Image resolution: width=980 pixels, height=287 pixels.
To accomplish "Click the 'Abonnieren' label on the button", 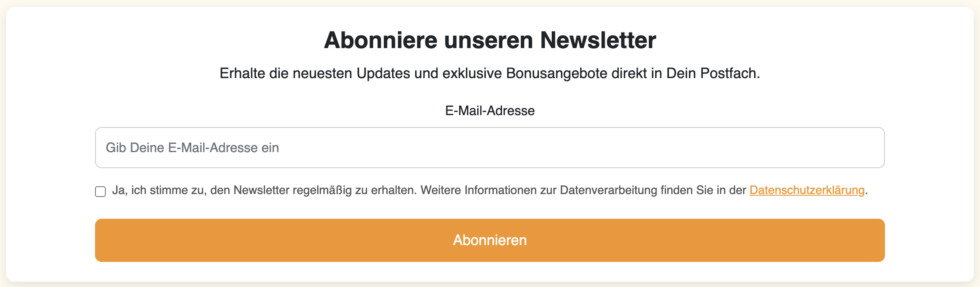I will point(490,240).
